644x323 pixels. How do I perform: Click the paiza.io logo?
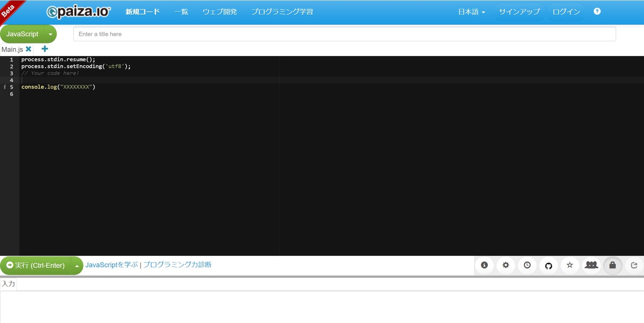click(x=78, y=11)
